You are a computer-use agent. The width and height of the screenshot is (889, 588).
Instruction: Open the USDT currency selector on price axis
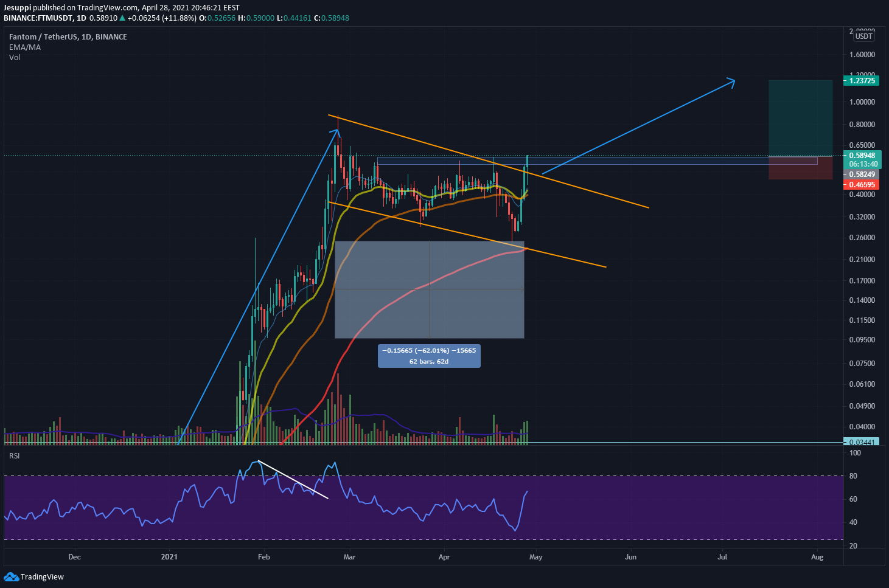click(x=863, y=36)
